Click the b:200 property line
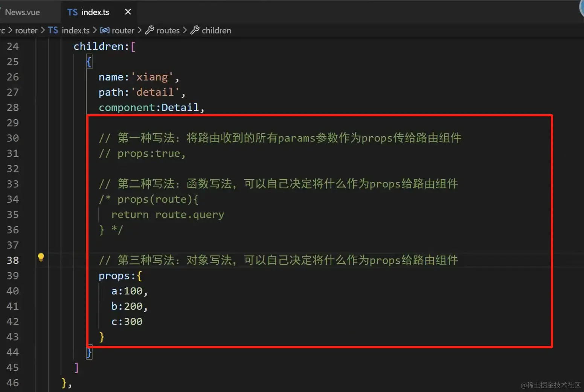The image size is (584, 392). pos(130,307)
